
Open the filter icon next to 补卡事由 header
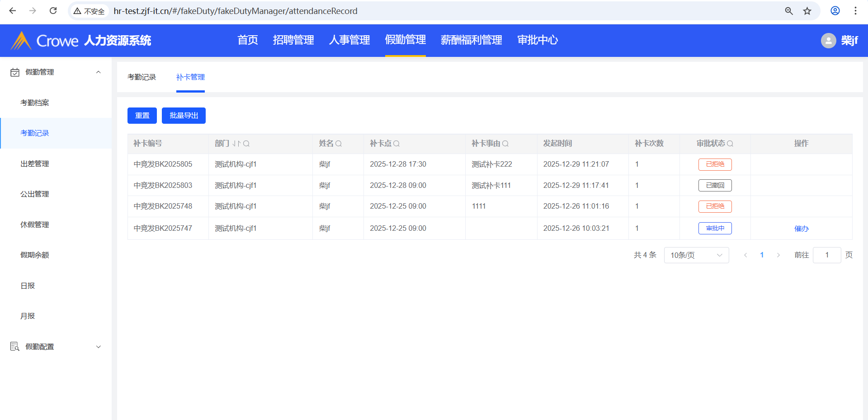click(505, 144)
